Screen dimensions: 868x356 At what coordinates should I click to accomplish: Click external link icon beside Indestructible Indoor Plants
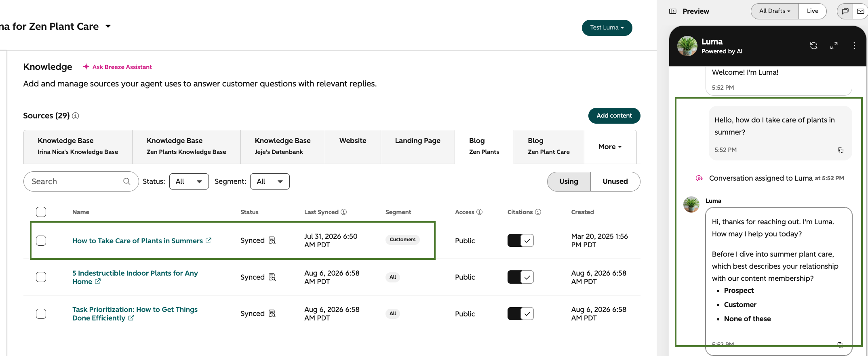pos(98,282)
